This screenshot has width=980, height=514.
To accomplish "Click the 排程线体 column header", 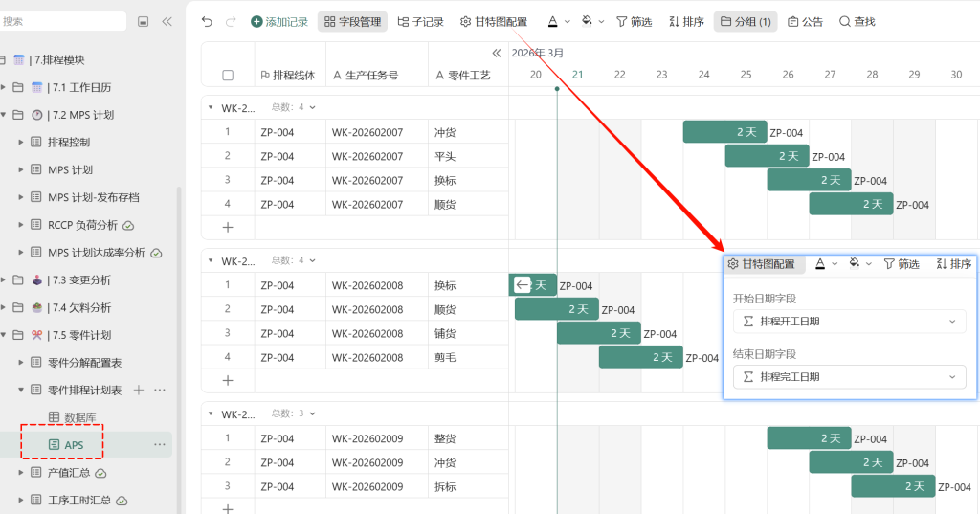I will pos(288,75).
